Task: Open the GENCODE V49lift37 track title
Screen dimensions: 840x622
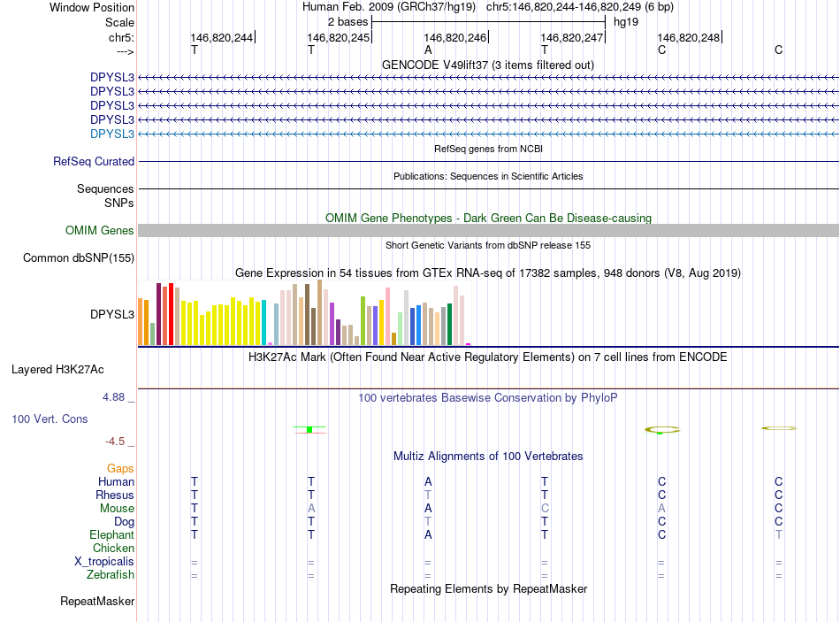Action: (x=488, y=65)
